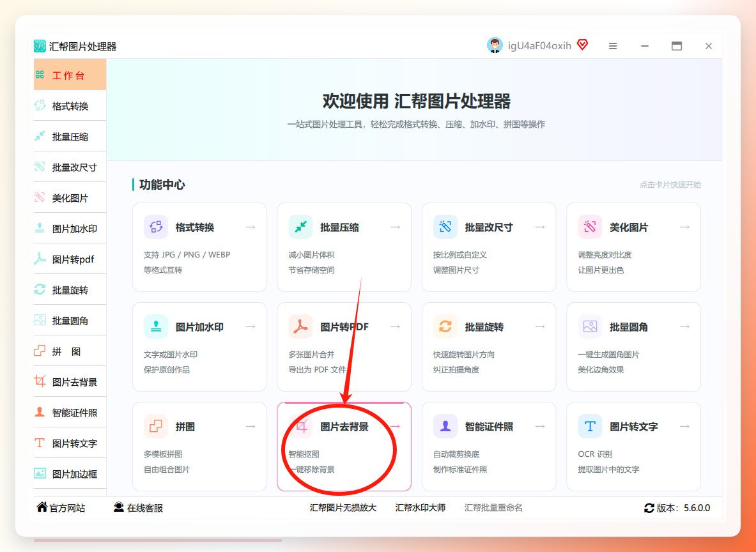Click the 欢迎使用 汇帮图片处理器 banner title

pos(417,101)
